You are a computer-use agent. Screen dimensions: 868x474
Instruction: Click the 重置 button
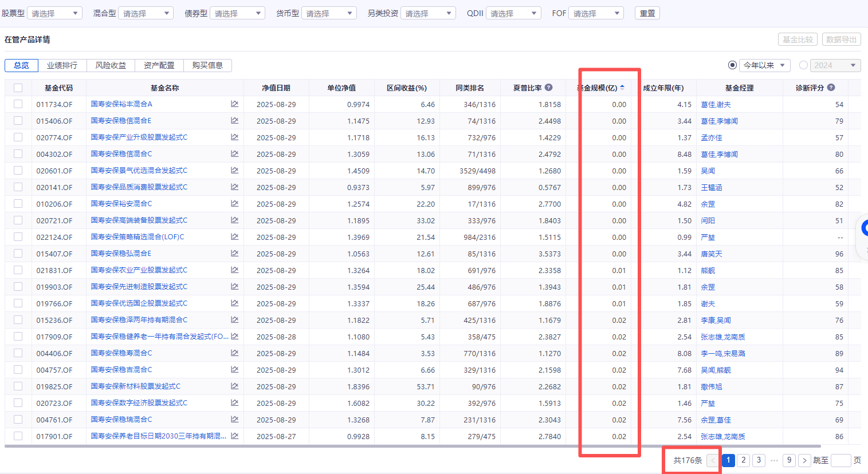coord(647,13)
